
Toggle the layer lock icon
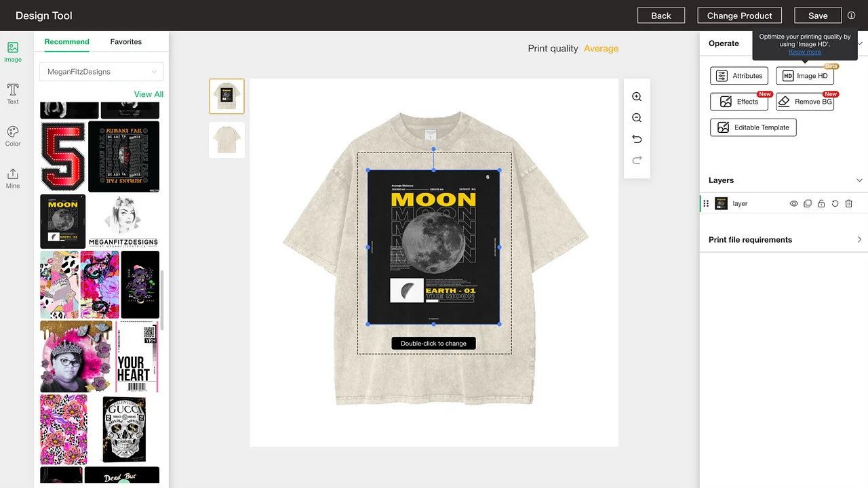click(x=821, y=203)
